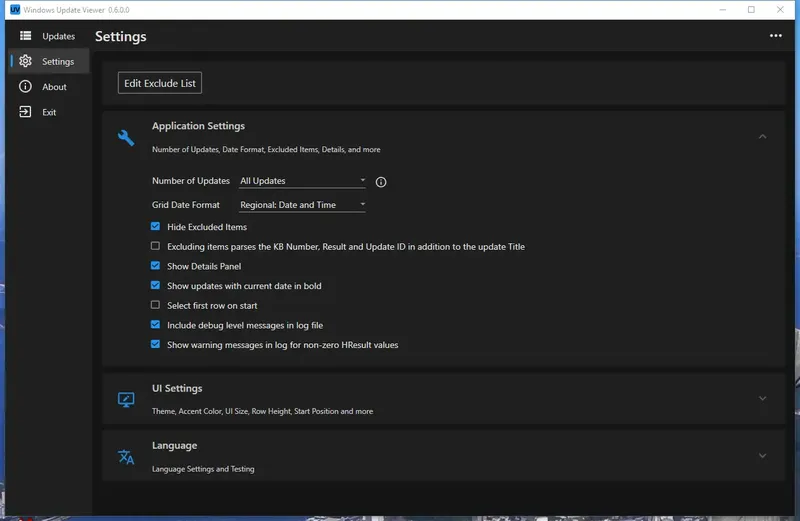Uncheck Hide Excluded Items
This screenshot has height=521, width=800.
click(155, 226)
